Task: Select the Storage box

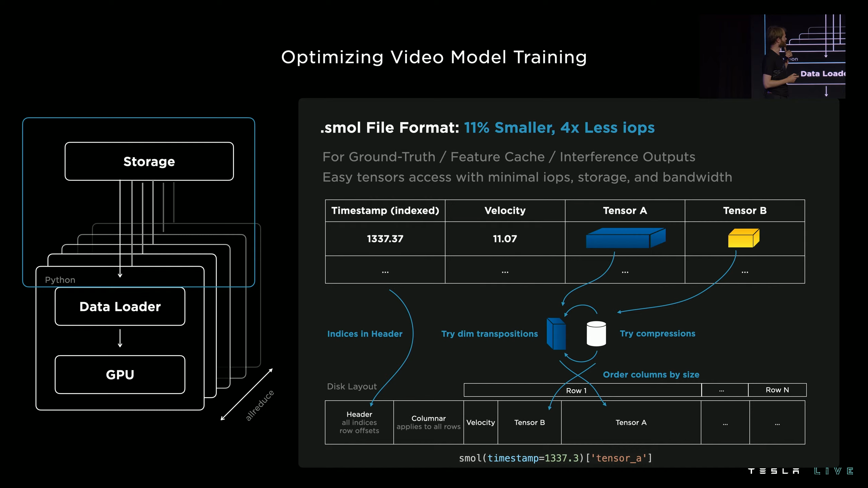Action: pyautogui.click(x=149, y=161)
